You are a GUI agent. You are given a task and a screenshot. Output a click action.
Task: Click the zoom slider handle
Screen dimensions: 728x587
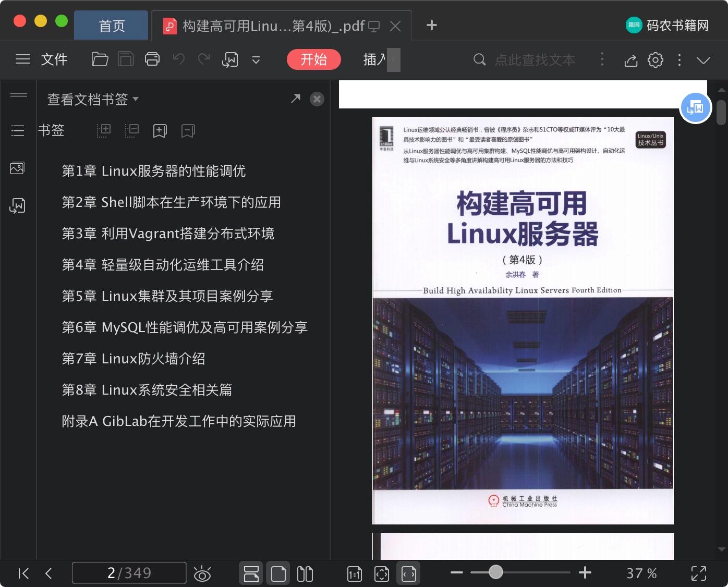496,572
